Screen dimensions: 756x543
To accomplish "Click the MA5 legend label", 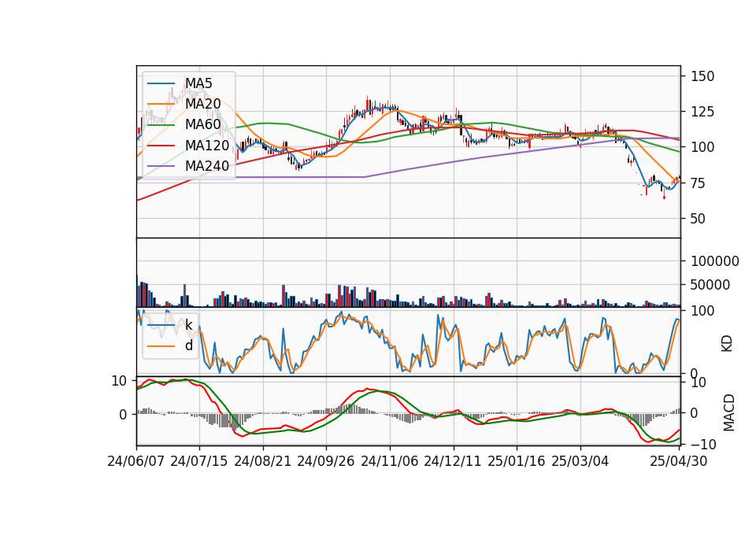I will pyautogui.click(x=198, y=83).
